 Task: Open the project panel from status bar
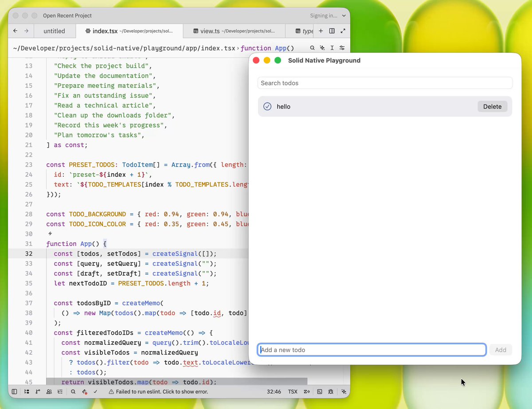pyautogui.click(x=27, y=392)
